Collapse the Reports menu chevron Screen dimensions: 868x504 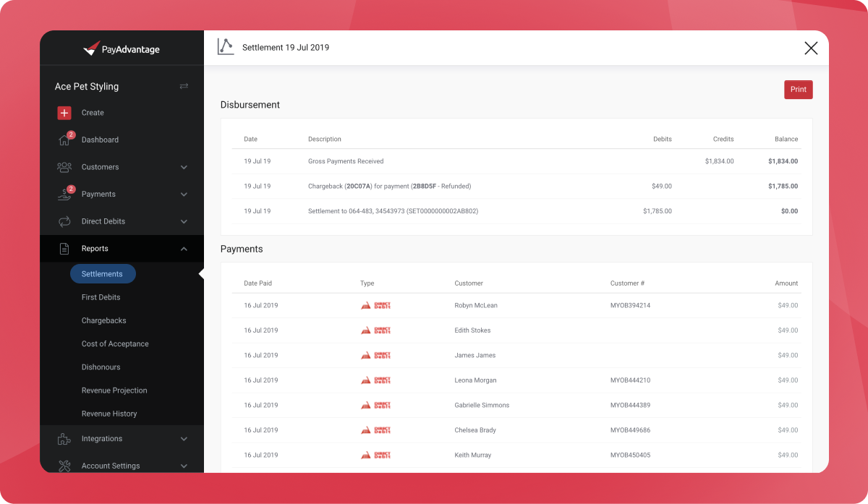click(184, 249)
